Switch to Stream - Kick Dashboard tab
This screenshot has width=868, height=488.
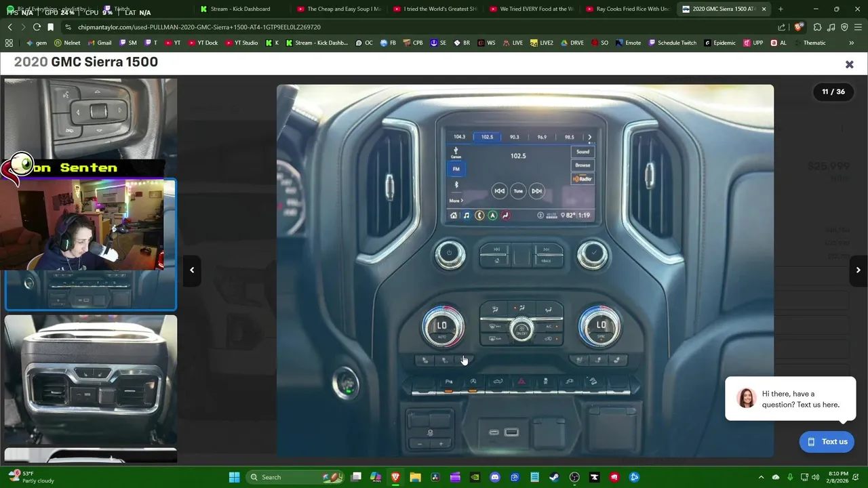click(241, 9)
